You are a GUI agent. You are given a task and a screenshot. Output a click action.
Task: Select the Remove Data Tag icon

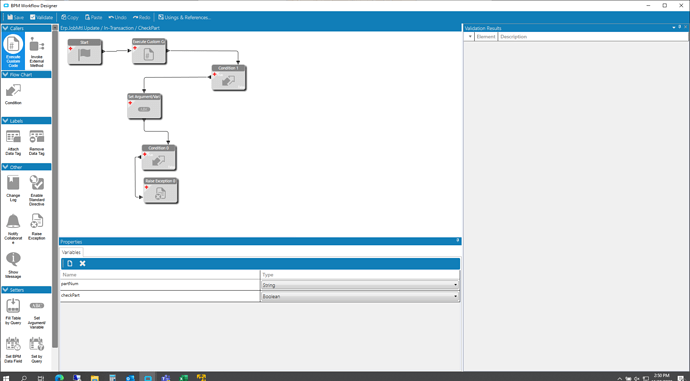pos(37,142)
